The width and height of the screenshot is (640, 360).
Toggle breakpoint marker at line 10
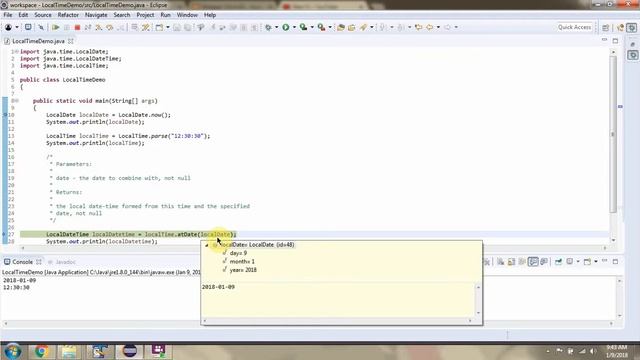coord(5,115)
